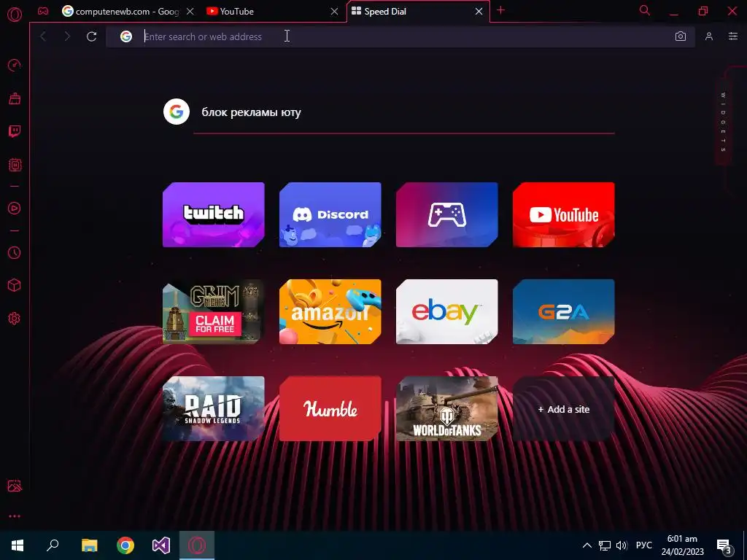Take a snapshot with camera icon
The height and width of the screenshot is (560, 747).
[681, 36]
